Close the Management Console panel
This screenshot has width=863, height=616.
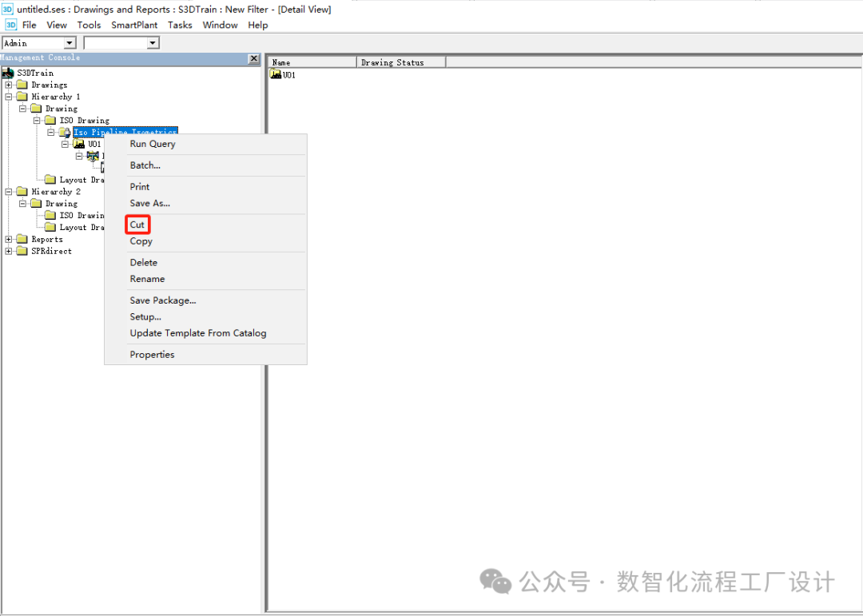(x=254, y=58)
